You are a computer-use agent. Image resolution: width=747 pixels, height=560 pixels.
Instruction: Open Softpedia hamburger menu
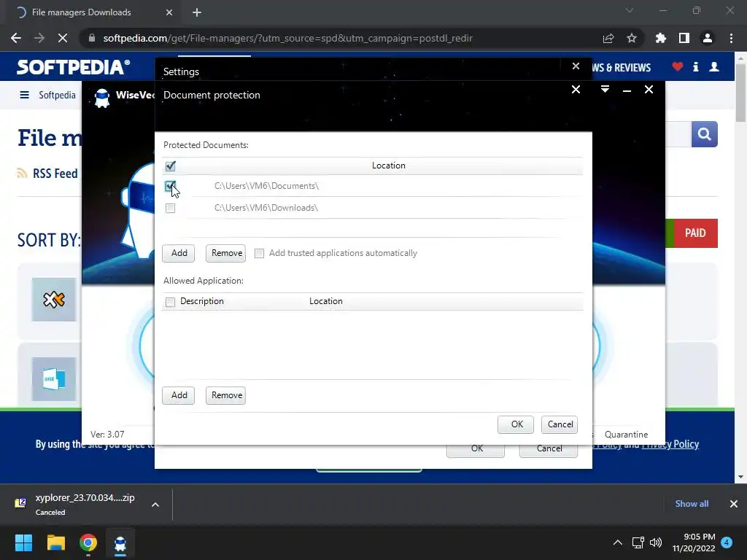[24, 95]
